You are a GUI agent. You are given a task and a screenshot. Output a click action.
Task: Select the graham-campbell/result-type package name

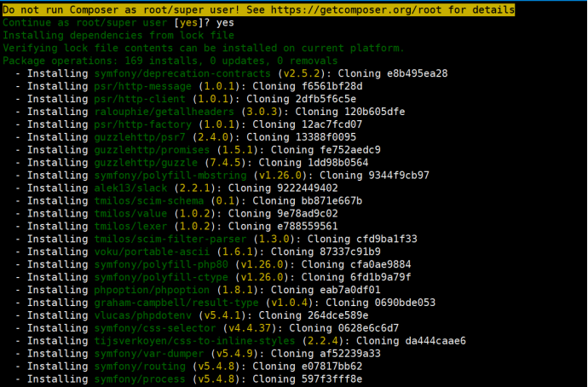click(x=176, y=303)
